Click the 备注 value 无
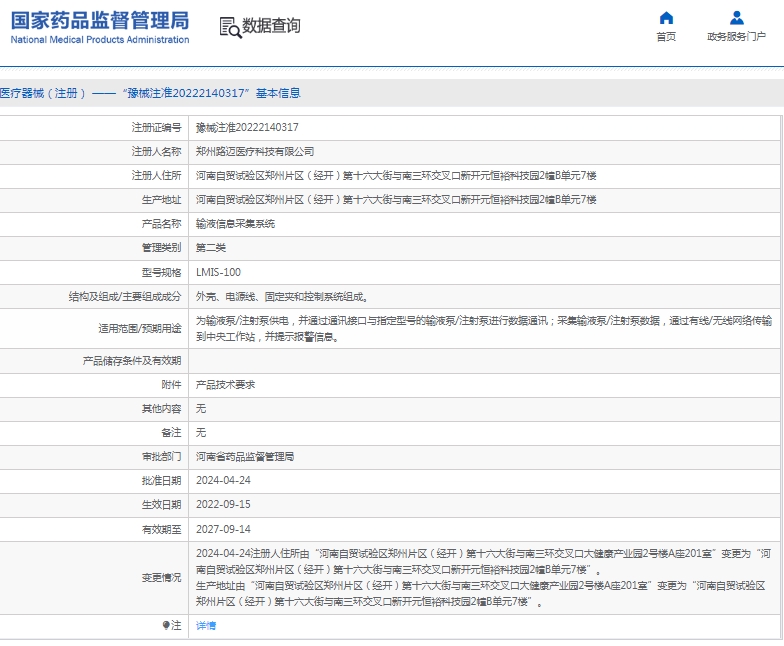The image size is (784, 646). pyautogui.click(x=200, y=432)
